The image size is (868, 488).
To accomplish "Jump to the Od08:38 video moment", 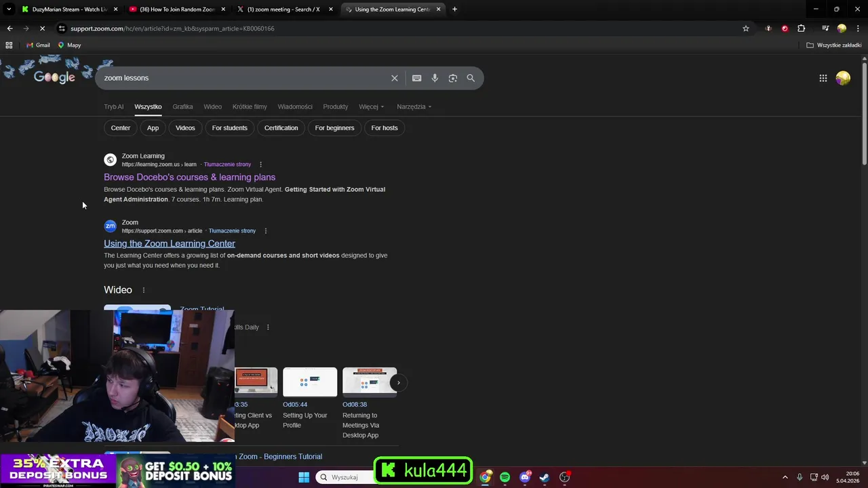I will (x=355, y=405).
